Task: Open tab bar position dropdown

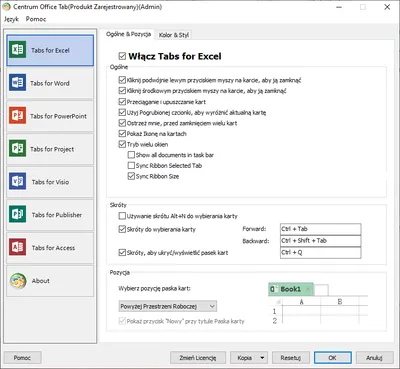Action: pyautogui.click(x=168, y=306)
